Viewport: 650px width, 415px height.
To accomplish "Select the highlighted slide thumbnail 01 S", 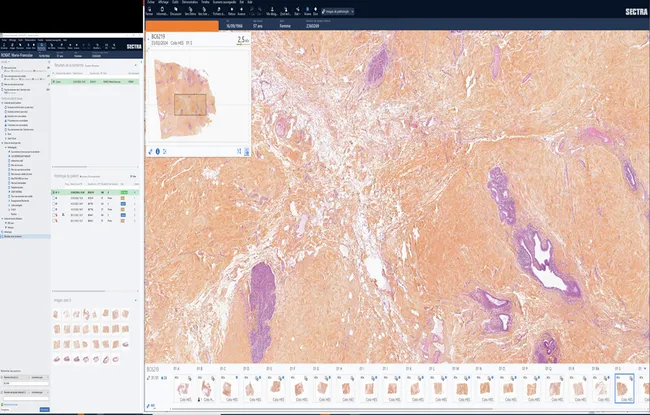I will pyautogui.click(x=624, y=388).
